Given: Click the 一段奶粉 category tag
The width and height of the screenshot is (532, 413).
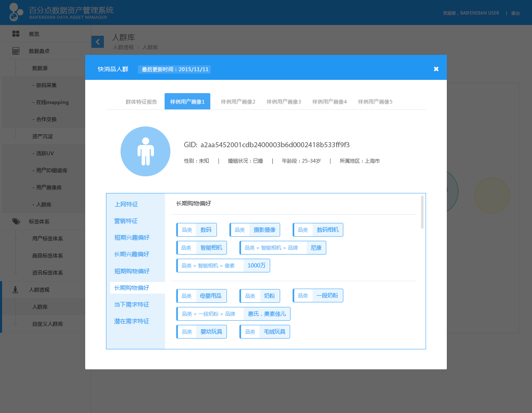Looking at the screenshot, I should tap(318, 296).
